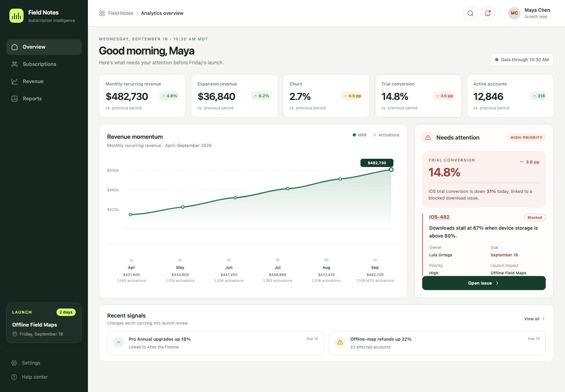Click the Field Notes breadcrumb link
The width and height of the screenshot is (565, 392).
[121, 13]
